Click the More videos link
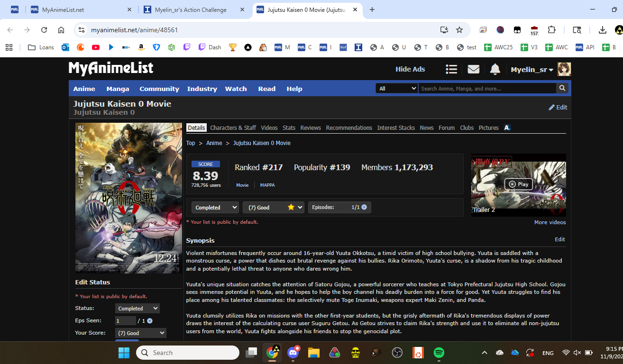This screenshot has height=364, width=623. pos(550,222)
